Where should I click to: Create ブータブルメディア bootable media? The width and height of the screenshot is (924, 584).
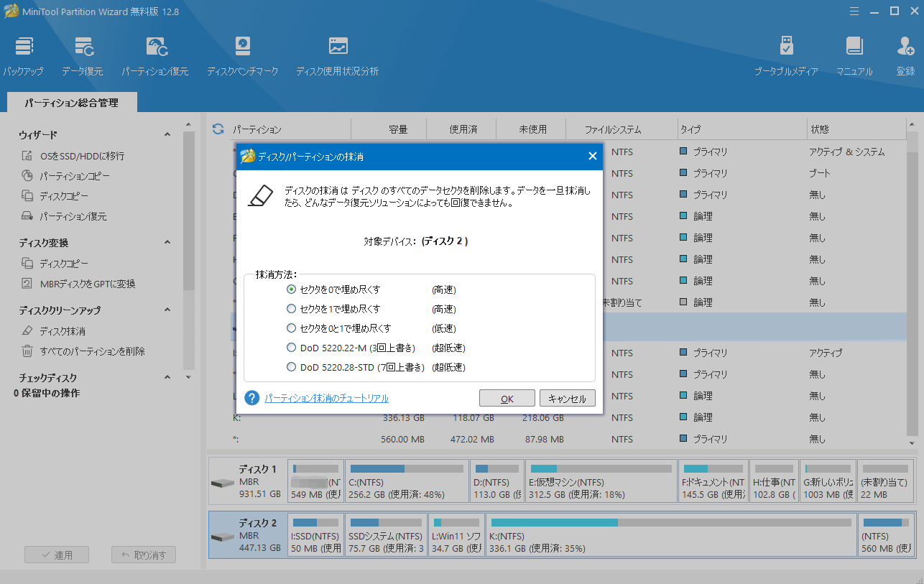click(x=786, y=56)
